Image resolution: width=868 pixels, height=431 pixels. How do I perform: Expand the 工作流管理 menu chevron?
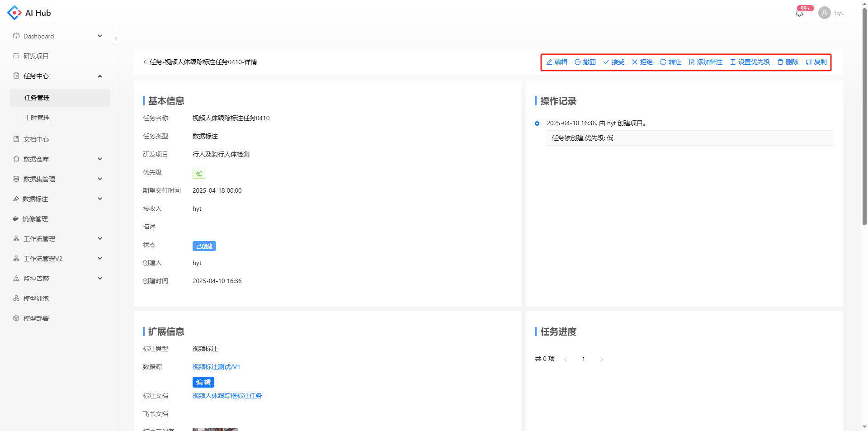click(x=100, y=238)
